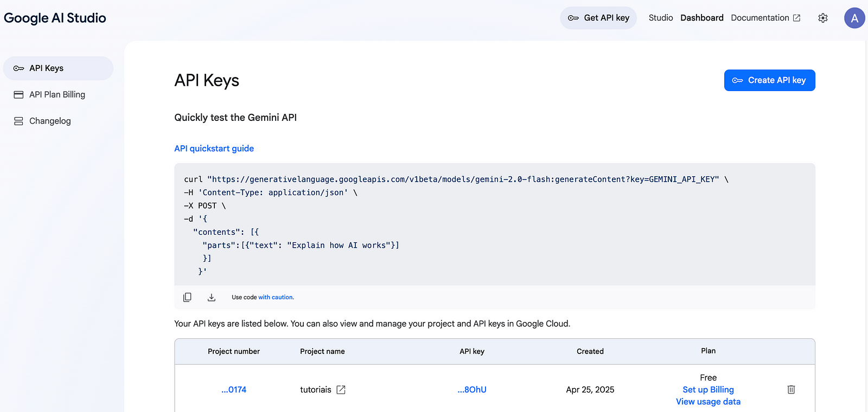Click the Set up Billing link
Image resolution: width=868 pixels, height=412 pixels.
[x=708, y=390]
